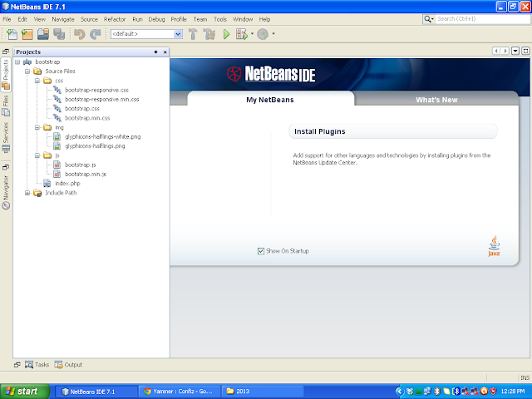
Task: Show opened documents list dropdown
Action: (515, 51)
